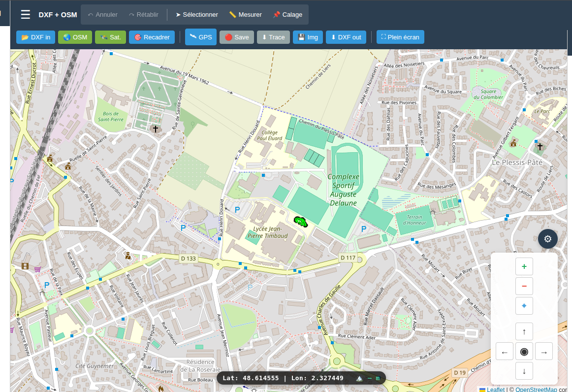Viewport: 572px width, 392px height.
Task: Pan map down with the arrow
Action: point(524,371)
